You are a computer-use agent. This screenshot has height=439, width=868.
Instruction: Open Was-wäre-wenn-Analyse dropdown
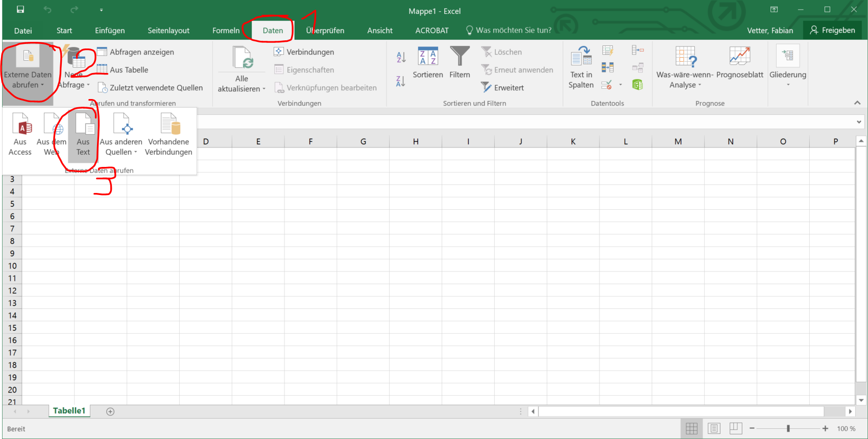(x=685, y=67)
